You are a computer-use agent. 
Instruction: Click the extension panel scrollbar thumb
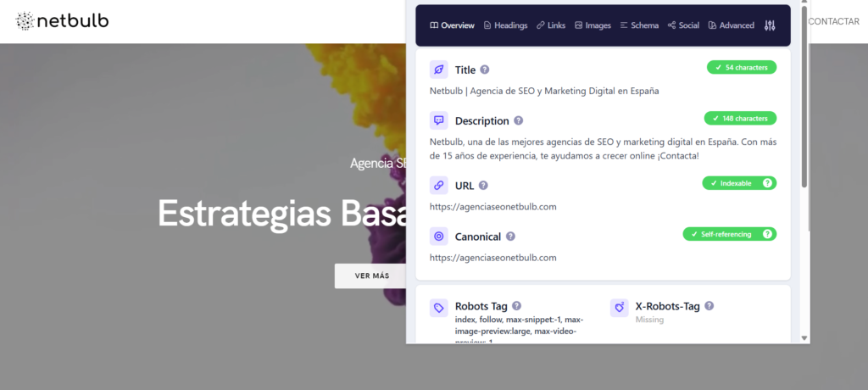click(x=804, y=97)
